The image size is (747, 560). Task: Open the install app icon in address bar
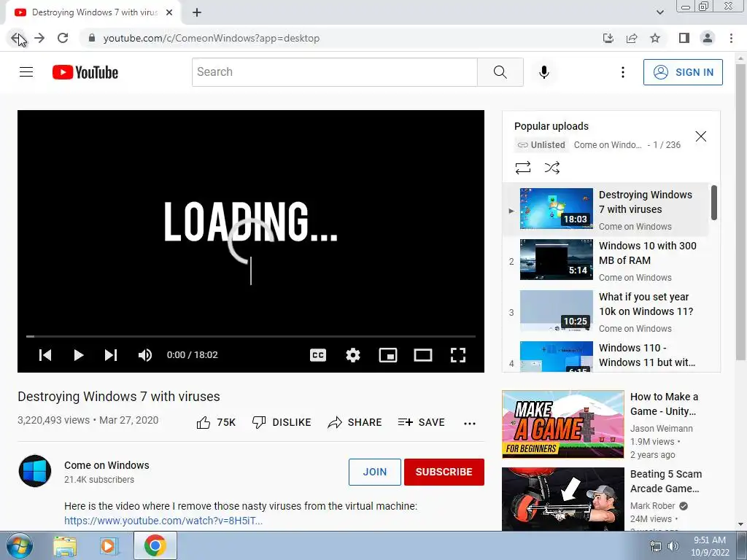608,38
